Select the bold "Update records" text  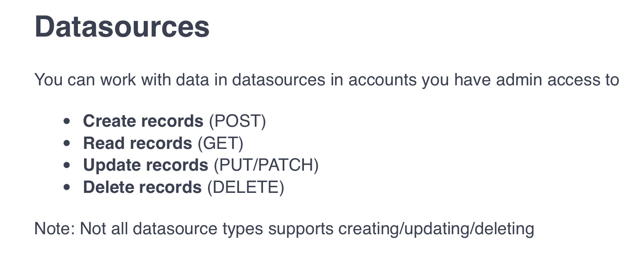(x=145, y=165)
